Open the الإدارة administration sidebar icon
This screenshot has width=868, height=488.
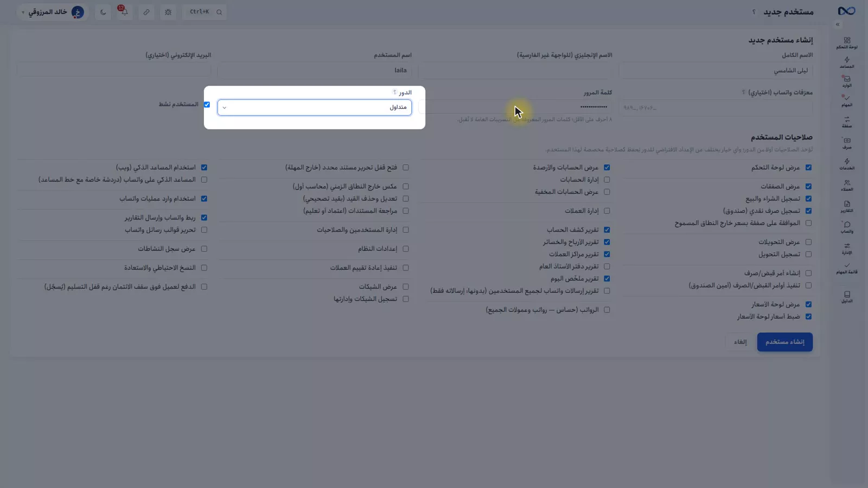847,248
